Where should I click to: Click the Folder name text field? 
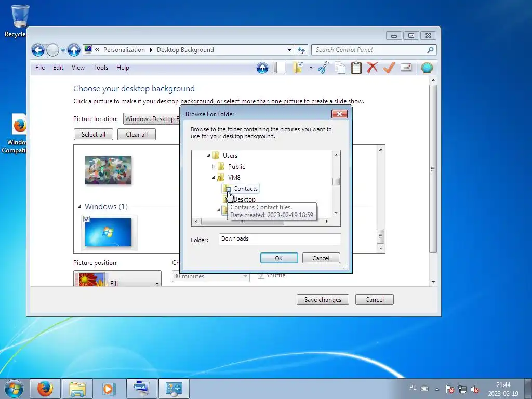[x=280, y=239]
